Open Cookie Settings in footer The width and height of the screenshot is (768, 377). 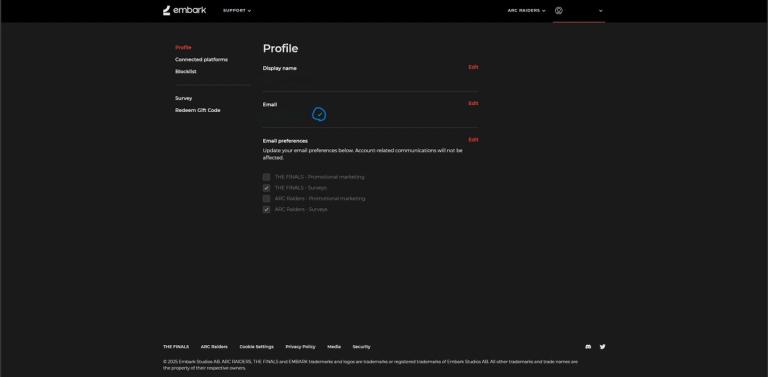[x=257, y=347]
